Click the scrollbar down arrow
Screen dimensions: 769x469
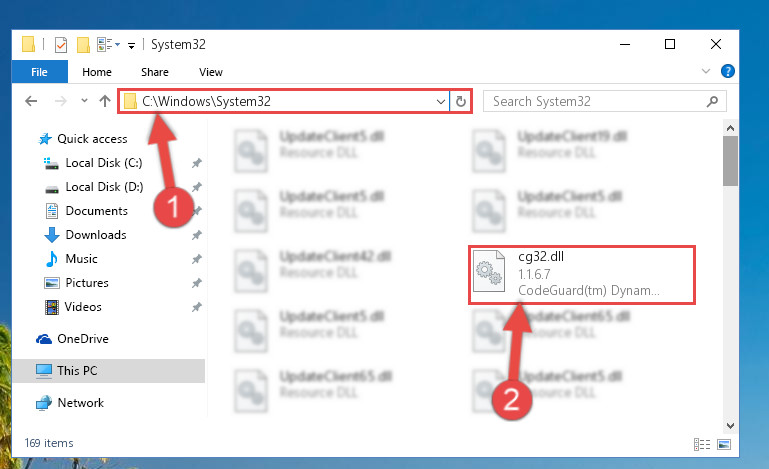coord(730,426)
